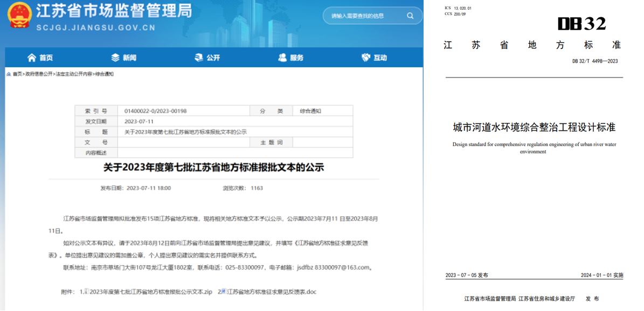This screenshot has width=644, height=311.
Task: Click the chat icon beside 公开
Action: [x=199, y=57]
